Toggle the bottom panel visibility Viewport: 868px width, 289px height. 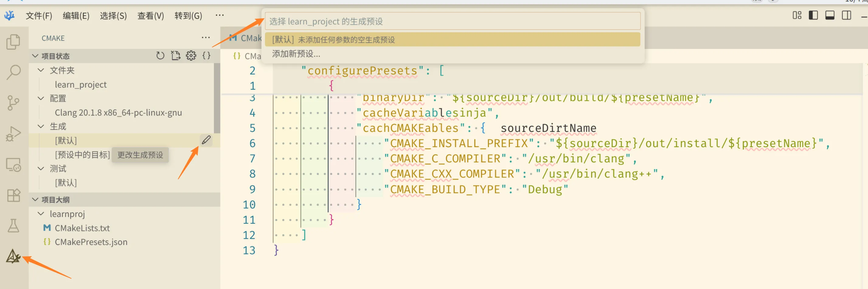point(830,15)
